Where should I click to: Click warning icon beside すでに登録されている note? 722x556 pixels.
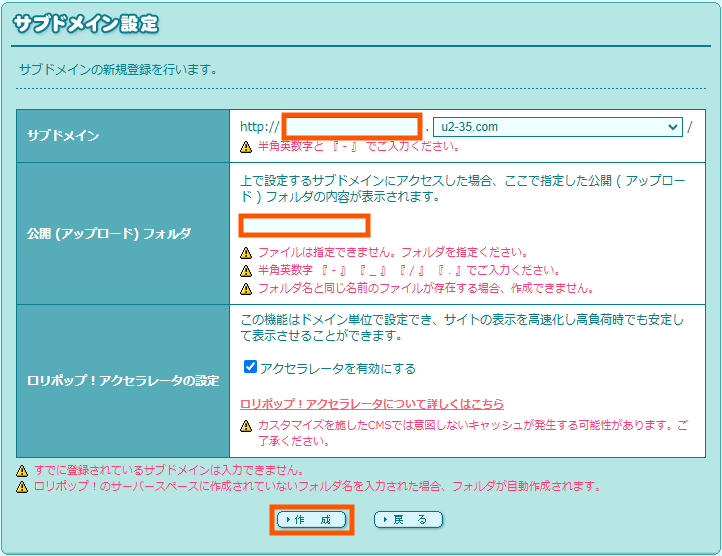point(22,471)
